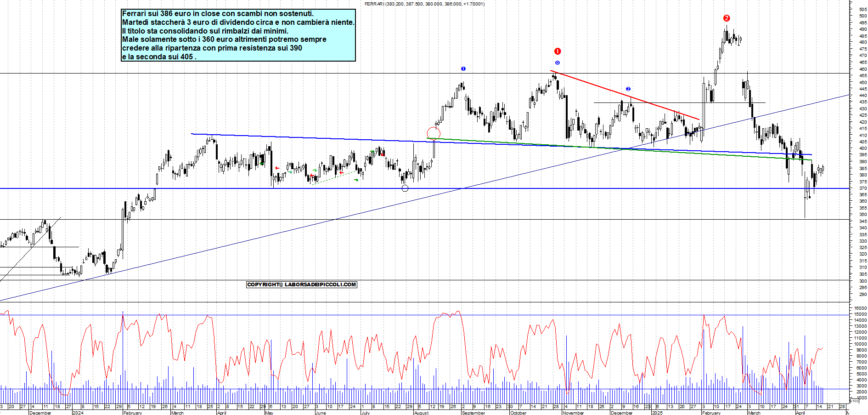Select 'Il titolo sta consolidando sul rimbalzi dai minimi'
868x415 pixels.
(205, 31)
